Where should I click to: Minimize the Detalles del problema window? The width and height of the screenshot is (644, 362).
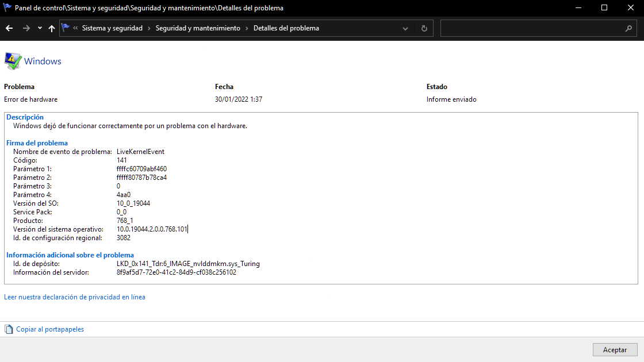578,8
